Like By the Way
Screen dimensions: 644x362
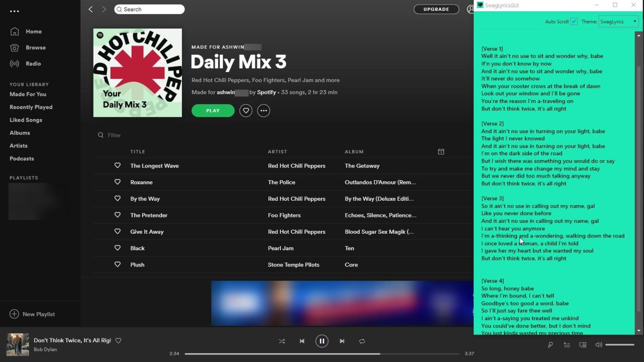(x=117, y=198)
